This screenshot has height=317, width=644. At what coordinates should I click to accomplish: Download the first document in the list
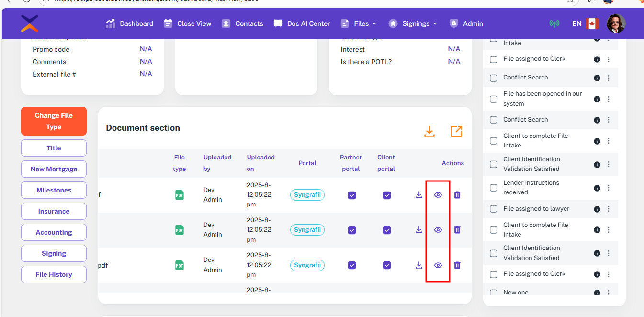419,195
